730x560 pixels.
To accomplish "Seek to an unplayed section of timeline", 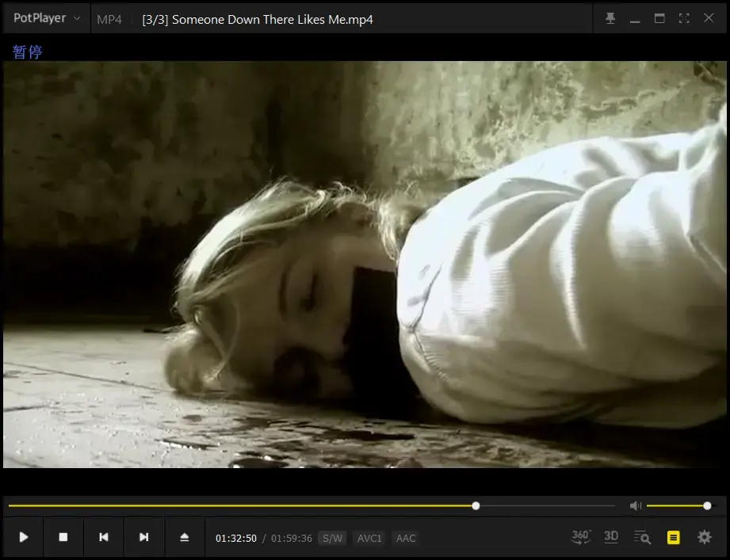I will point(547,505).
